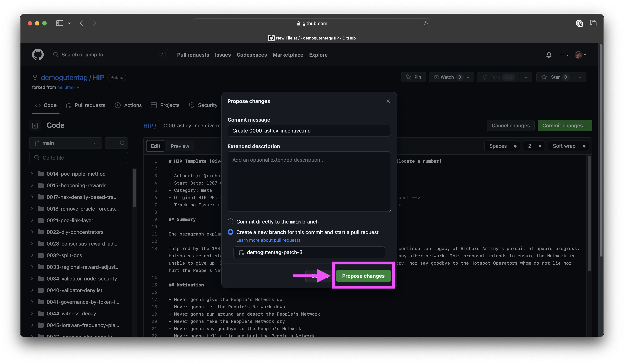Click the add file plus icon

[111, 143]
